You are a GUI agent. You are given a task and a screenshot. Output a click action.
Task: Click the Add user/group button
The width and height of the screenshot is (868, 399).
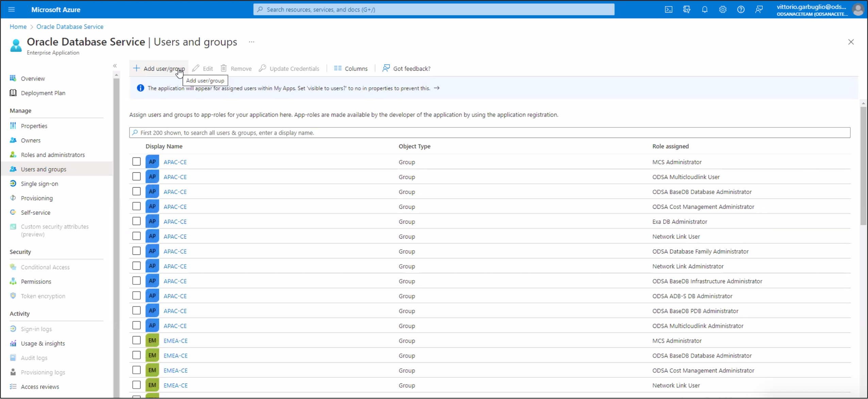click(158, 68)
